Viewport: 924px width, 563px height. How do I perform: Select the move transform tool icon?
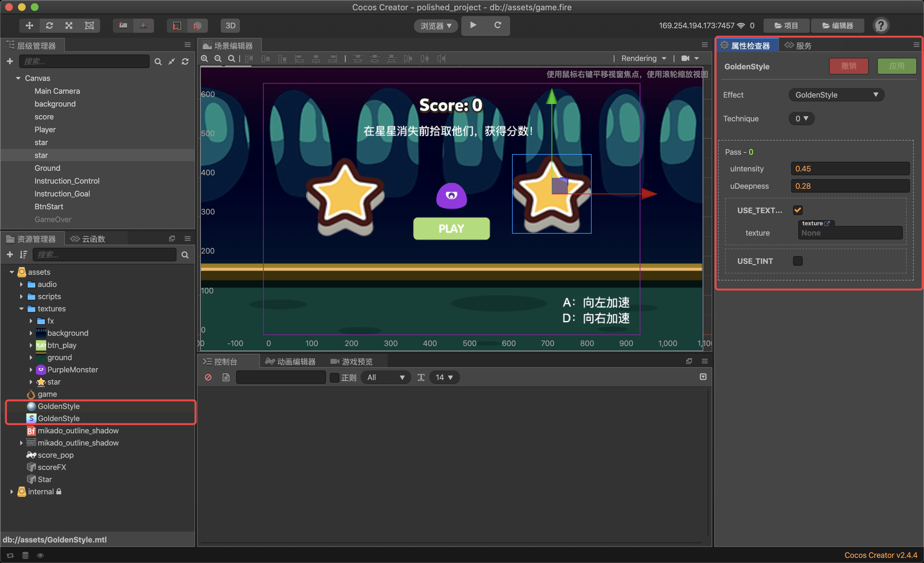coord(29,25)
